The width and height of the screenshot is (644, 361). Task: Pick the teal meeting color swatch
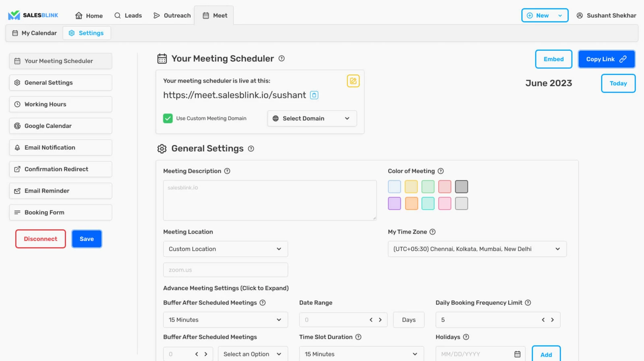[x=428, y=203]
